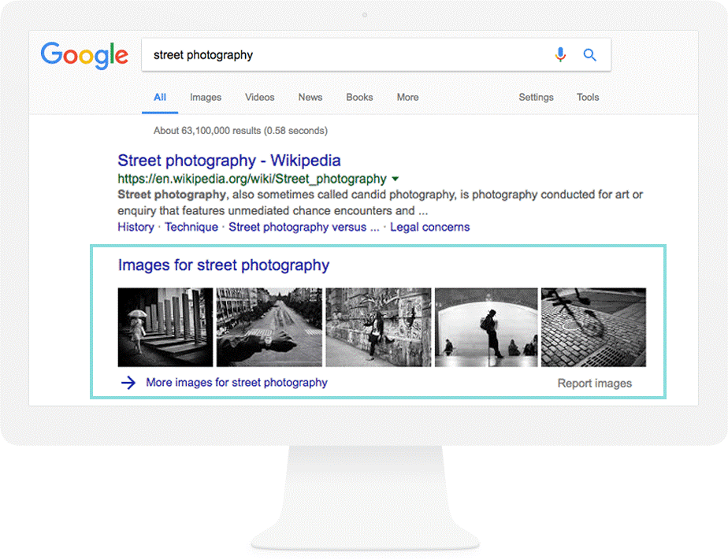Viewport: 728px width, 560px height.
Task: Click the blue search magnifier icon
Action: click(589, 55)
